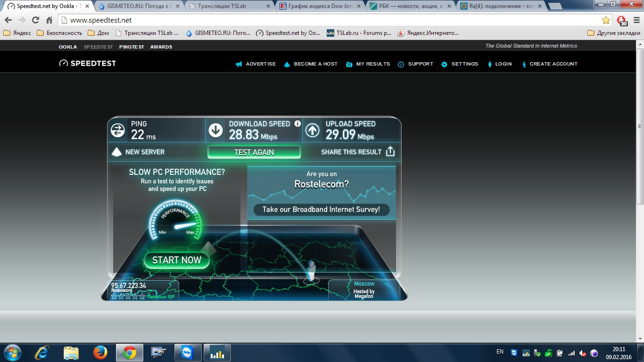Click Take our Broadband Internet Survey
Viewport: 644px width, 362px height.
[321, 209]
